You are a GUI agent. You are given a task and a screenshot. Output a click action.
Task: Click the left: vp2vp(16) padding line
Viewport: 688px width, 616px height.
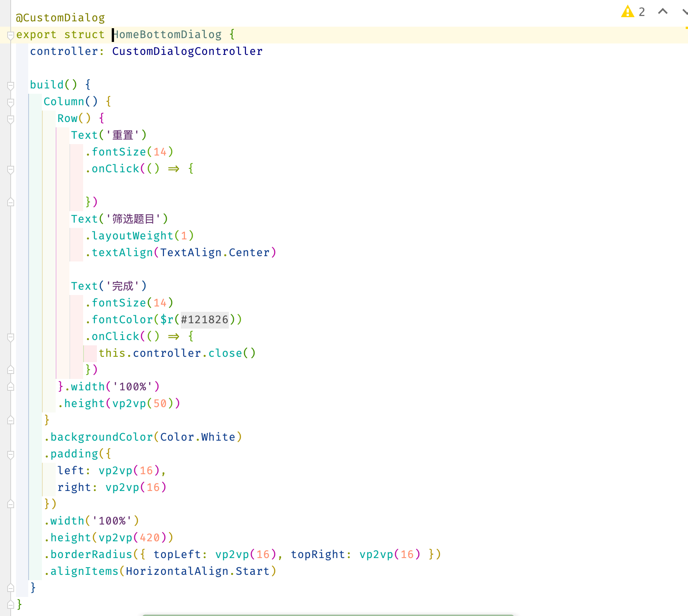point(112,471)
